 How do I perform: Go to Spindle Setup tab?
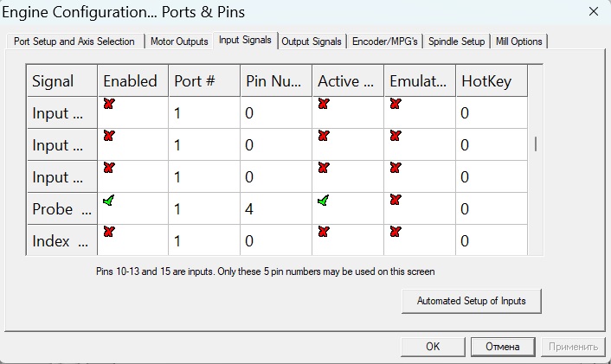coord(455,42)
